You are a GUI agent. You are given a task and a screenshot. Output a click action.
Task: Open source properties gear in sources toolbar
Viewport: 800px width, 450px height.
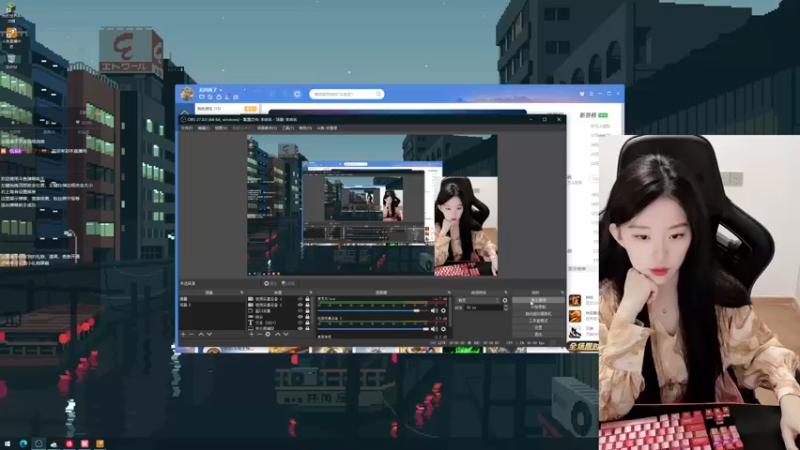(268, 335)
